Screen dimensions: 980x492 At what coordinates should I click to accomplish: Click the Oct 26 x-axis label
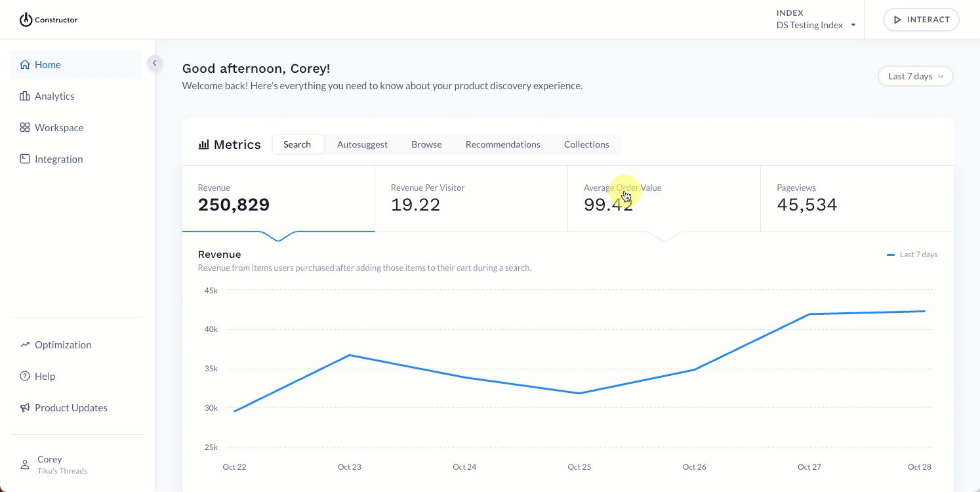click(x=694, y=467)
